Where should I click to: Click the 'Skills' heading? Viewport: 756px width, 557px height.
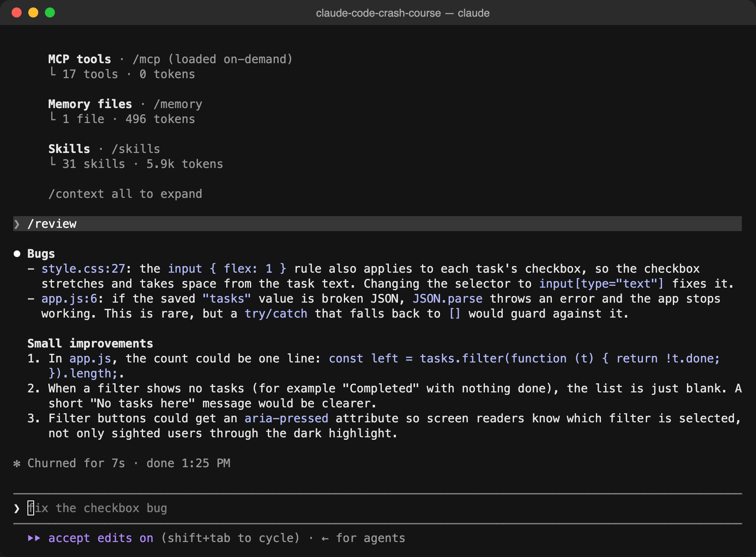[69, 149]
